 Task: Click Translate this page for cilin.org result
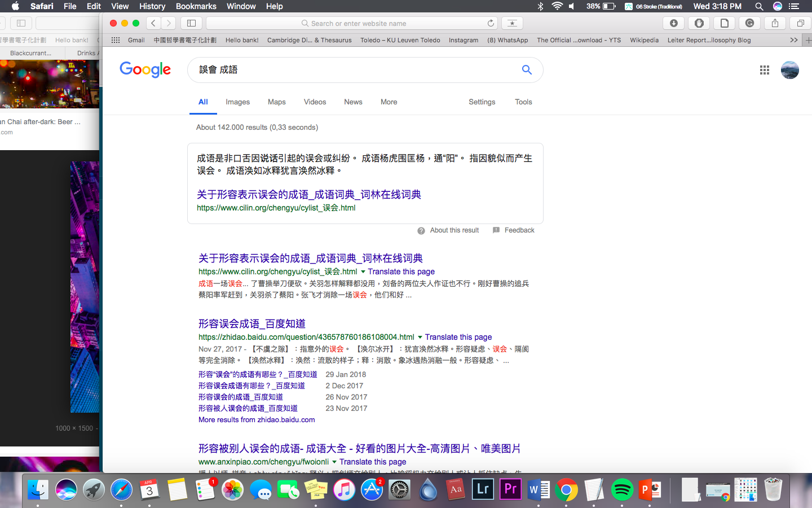[401, 271]
